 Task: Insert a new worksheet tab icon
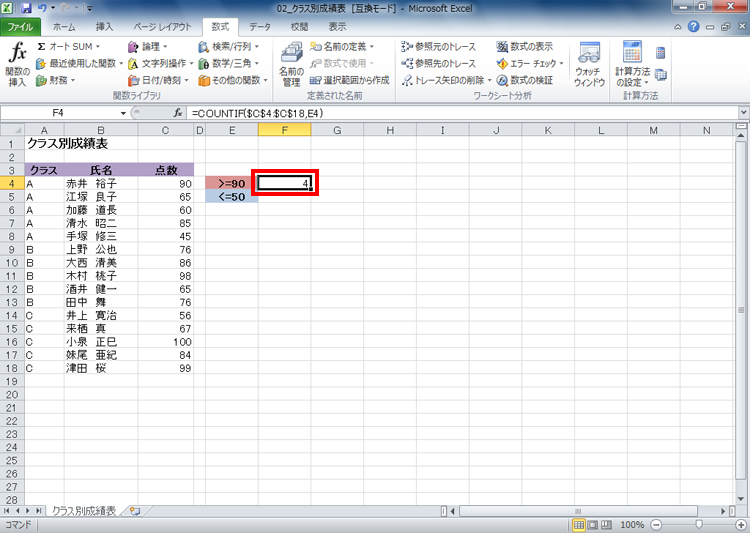(135, 511)
